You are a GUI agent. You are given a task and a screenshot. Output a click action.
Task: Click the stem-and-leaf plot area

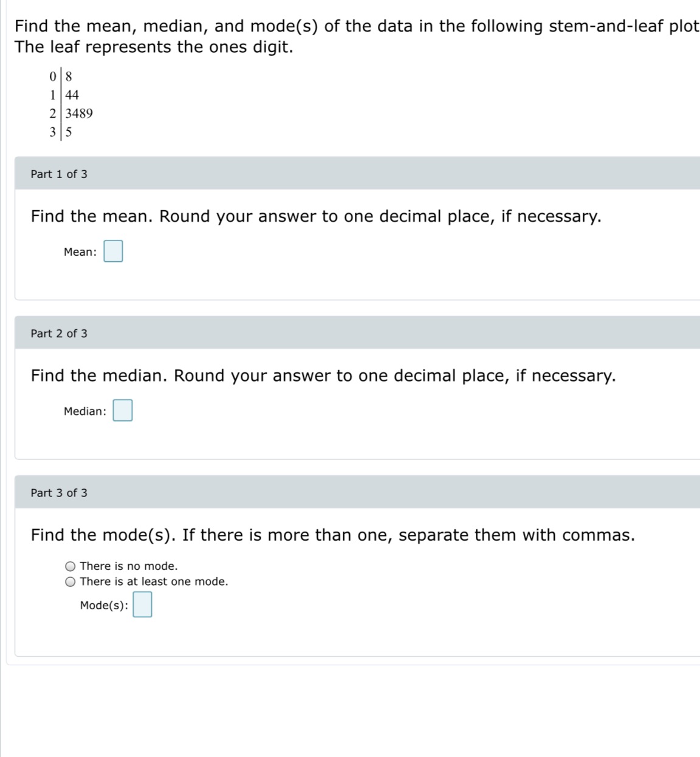(70, 103)
